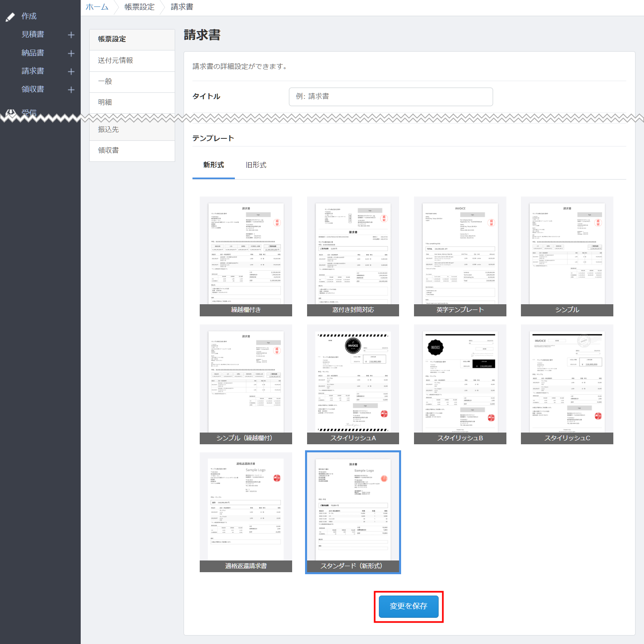Screen dimensions: 644x644
Task: Click the plus icon beside 請求書 in sidebar
Action: 71,71
